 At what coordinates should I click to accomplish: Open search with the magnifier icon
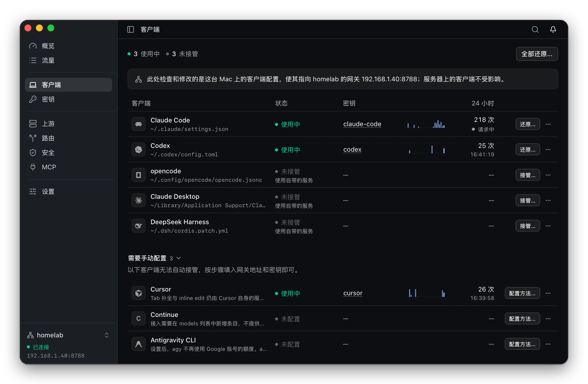535,29
